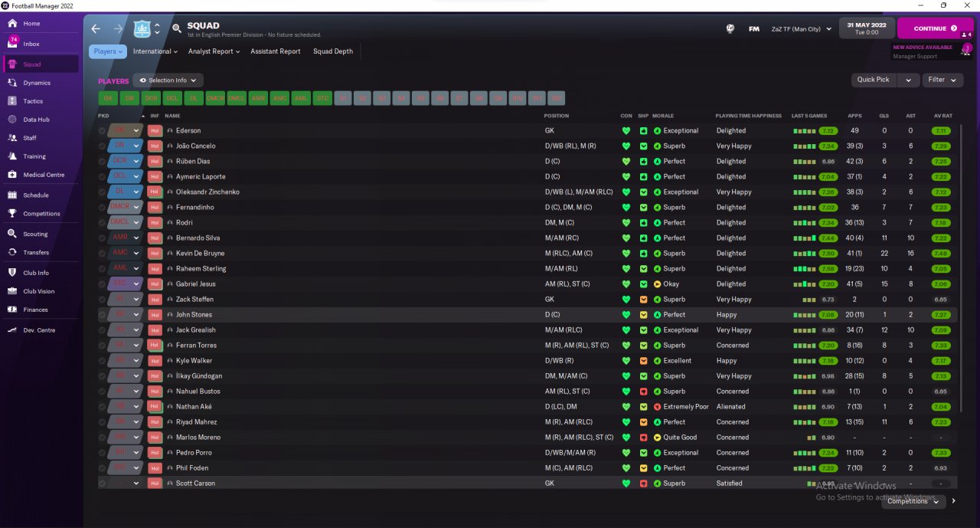Viewport: 980px width, 528px height.
Task: Toggle the selection circle for Bernardo Silva
Action: [102, 238]
